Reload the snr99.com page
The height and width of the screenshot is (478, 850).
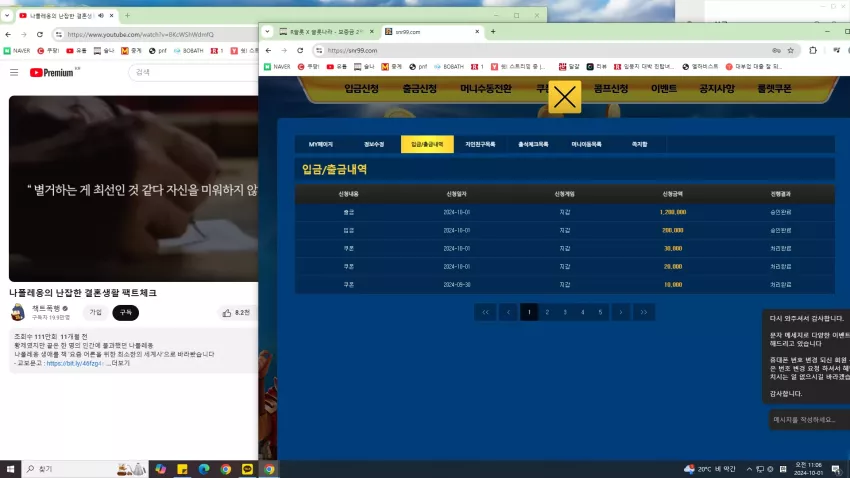point(300,50)
